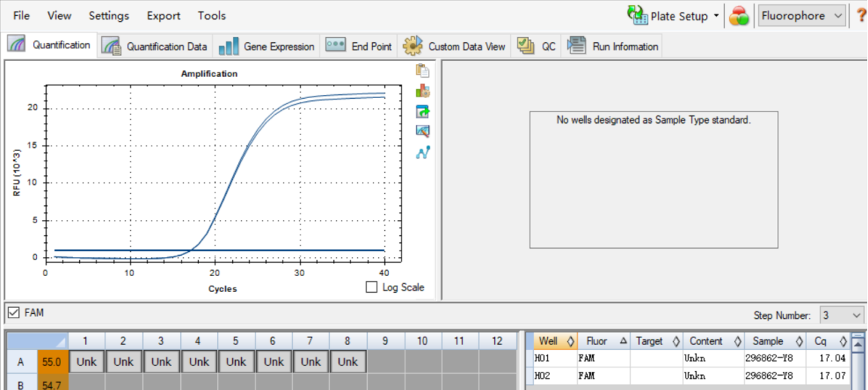This screenshot has height=390, width=868.
Task: Click sample 296862-Y8 in H01 row
Action: [769, 358]
